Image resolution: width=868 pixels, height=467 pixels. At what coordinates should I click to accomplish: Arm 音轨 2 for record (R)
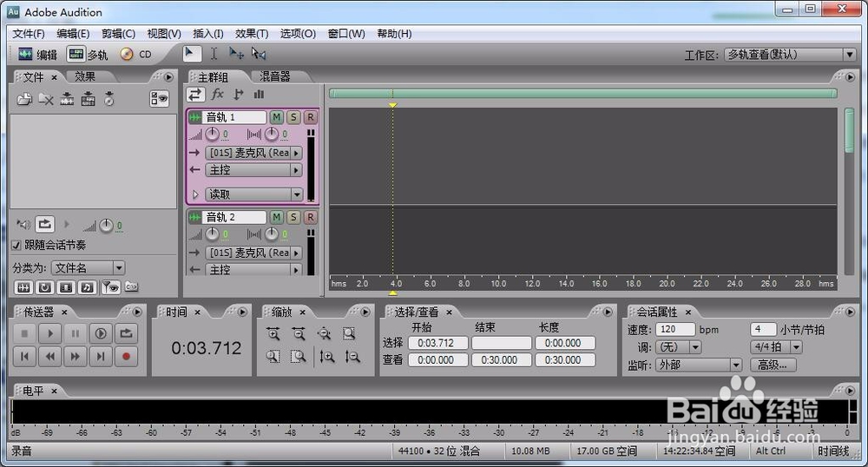[311, 218]
